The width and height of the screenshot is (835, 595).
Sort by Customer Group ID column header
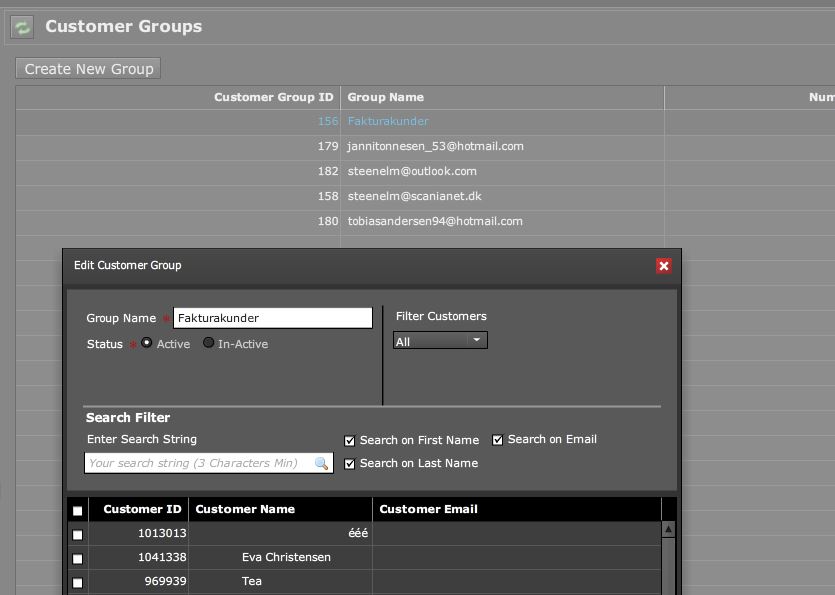273,97
